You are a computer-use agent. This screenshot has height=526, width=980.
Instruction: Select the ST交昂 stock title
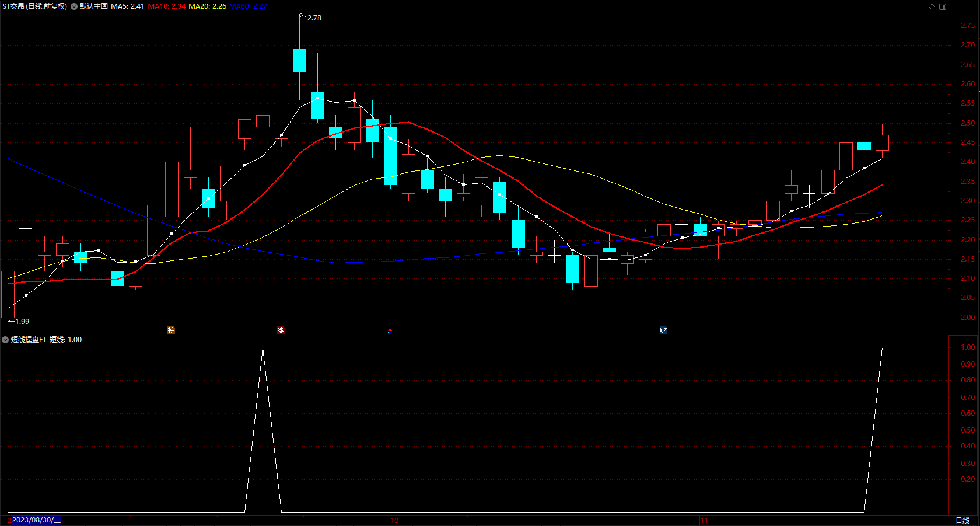(x=34, y=6)
